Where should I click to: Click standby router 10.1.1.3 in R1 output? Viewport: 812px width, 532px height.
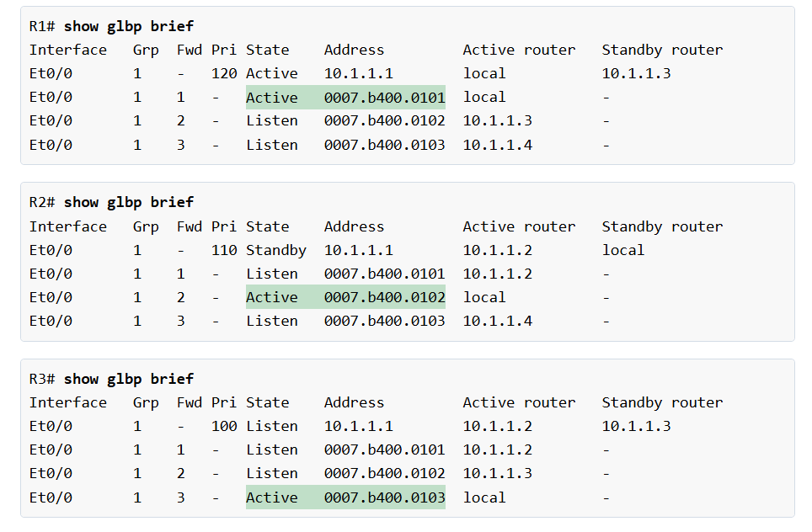pyautogui.click(x=636, y=73)
